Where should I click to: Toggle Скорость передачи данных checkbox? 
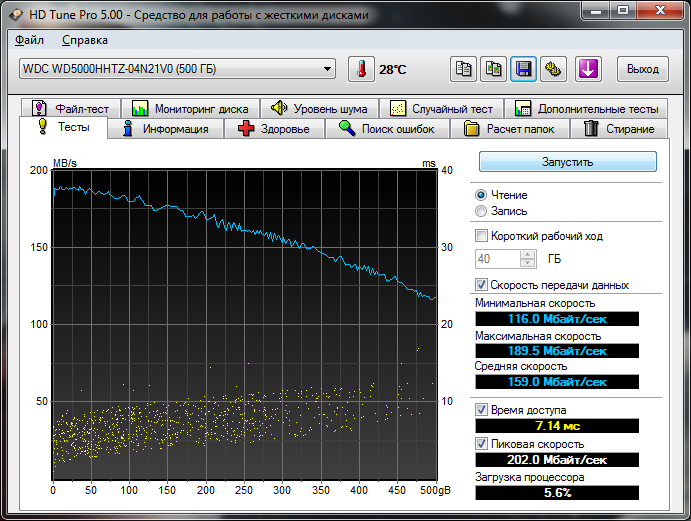point(481,285)
